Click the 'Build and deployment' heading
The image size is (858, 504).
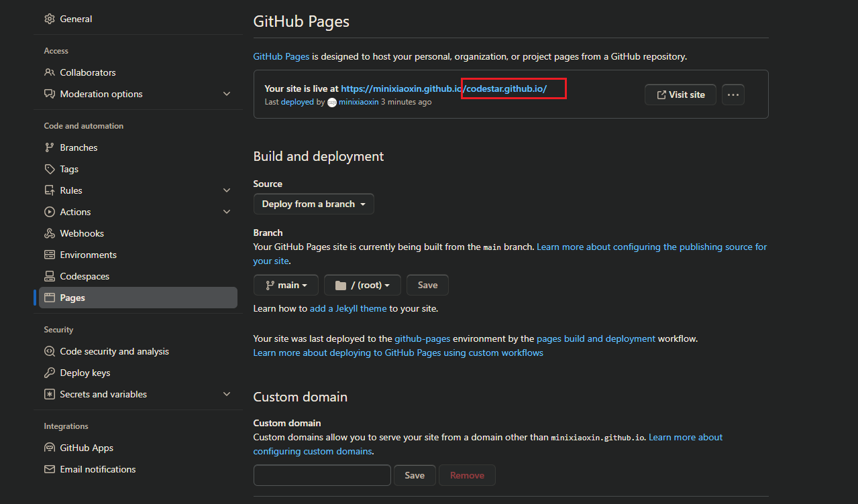click(319, 156)
